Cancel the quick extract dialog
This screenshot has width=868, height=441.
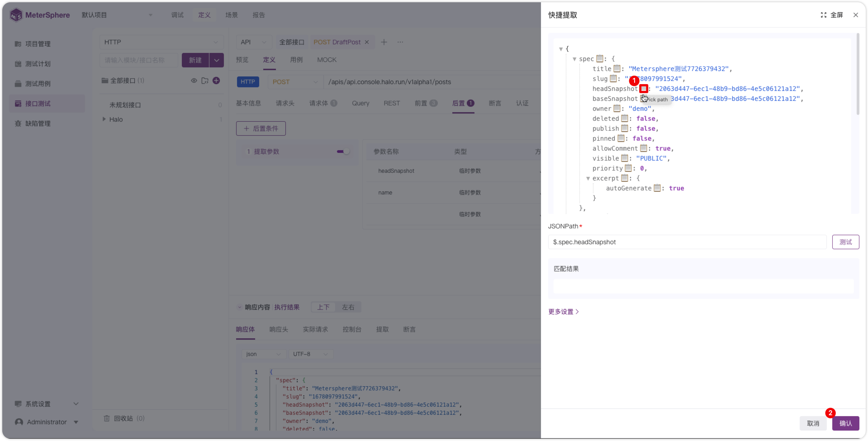pyautogui.click(x=813, y=423)
